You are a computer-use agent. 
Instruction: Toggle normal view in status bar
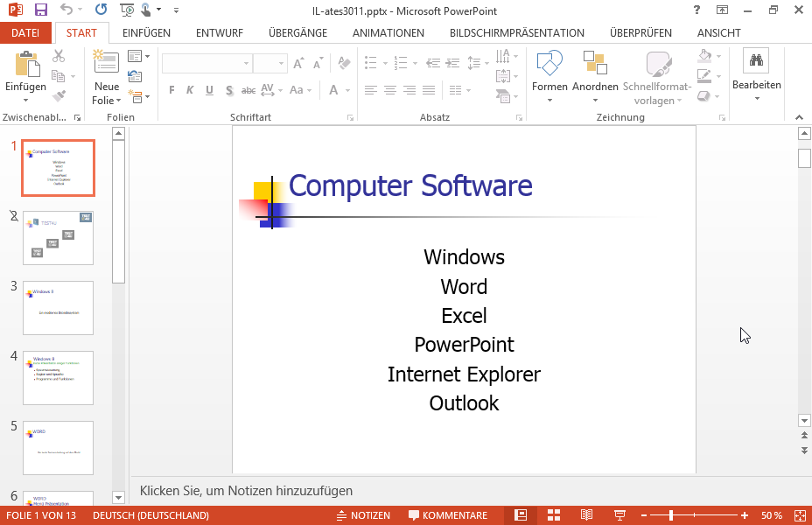(521, 515)
